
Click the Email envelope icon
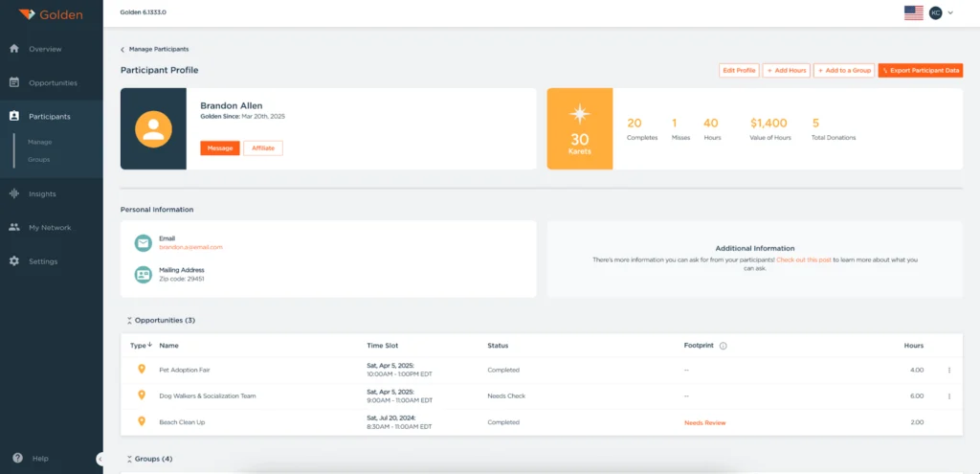pyautogui.click(x=144, y=243)
